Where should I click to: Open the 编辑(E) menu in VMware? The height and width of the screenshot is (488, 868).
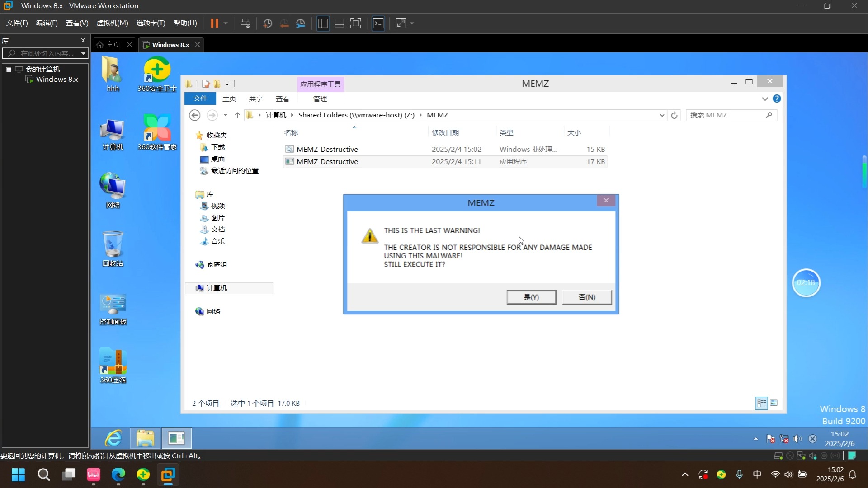pyautogui.click(x=47, y=23)
